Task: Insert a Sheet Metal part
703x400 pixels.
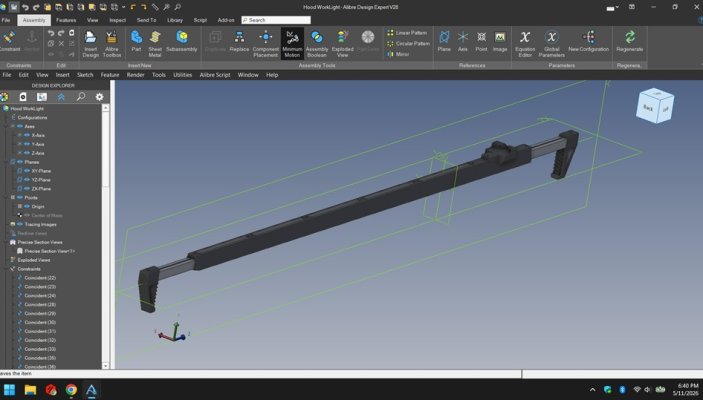Action: [x=155, y=43]
